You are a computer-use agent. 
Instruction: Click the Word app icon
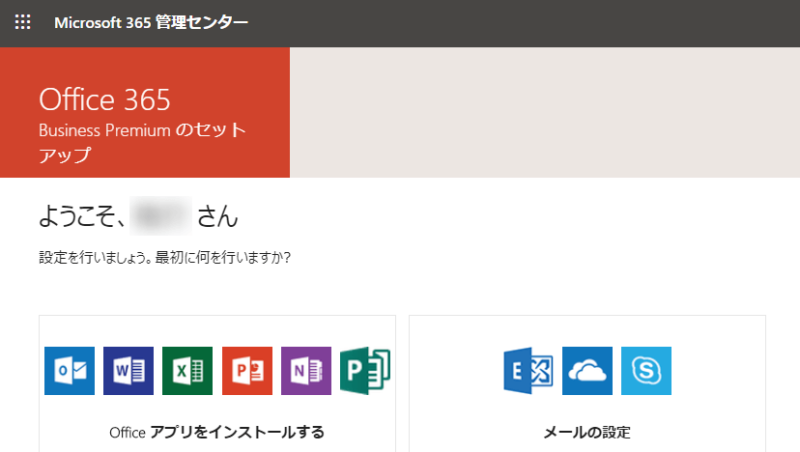pyautogui.click(x=128, y=371)
